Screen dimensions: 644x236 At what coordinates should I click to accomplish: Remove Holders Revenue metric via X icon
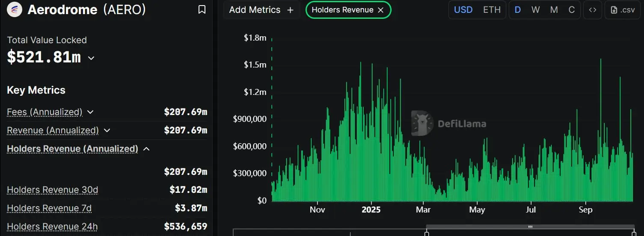pos(380,10)
